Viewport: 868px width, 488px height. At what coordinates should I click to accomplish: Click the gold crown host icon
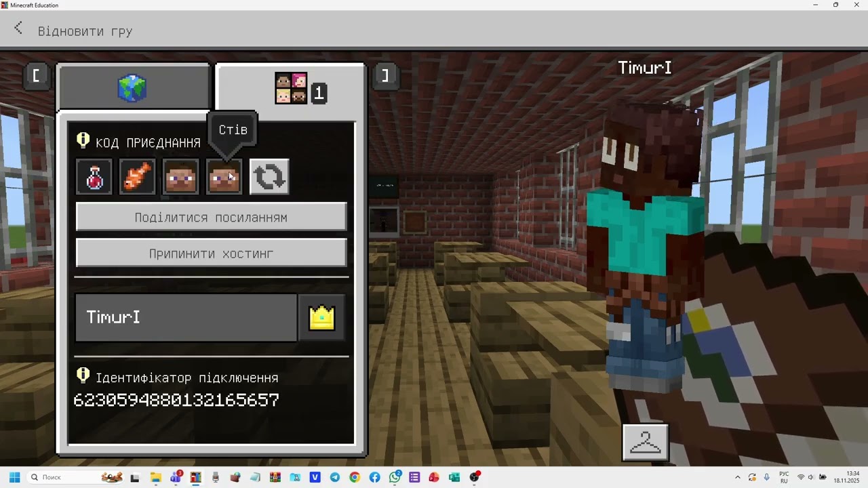321,318
